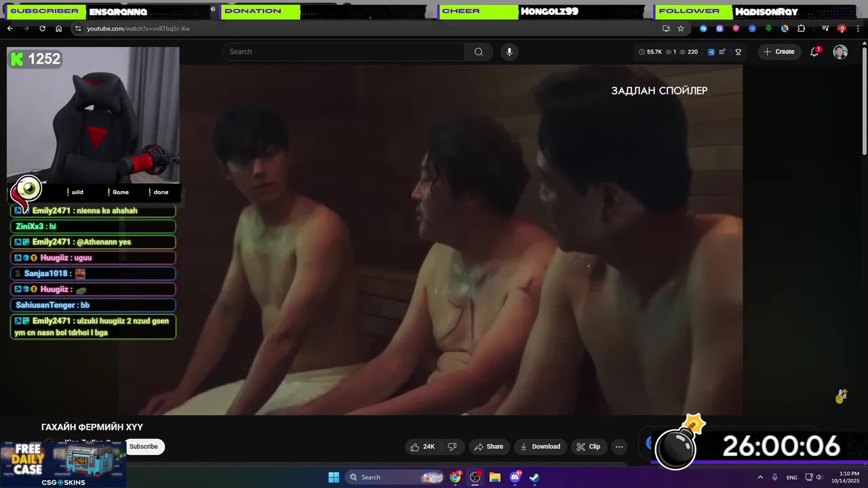Open the purple flower extension icon
This screenshot has height=488, width=868.
[x=719, y=28]
